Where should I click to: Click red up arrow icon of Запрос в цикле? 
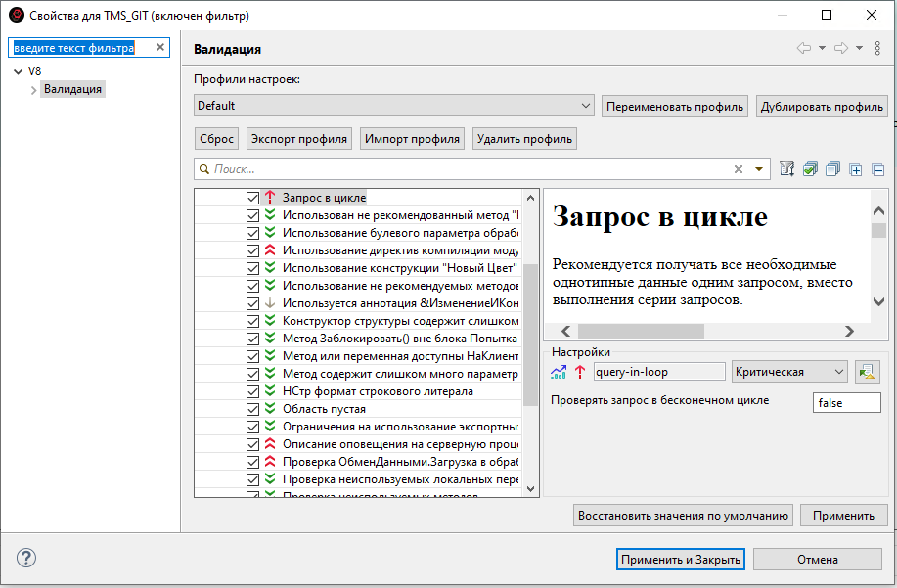click(270, 198)
